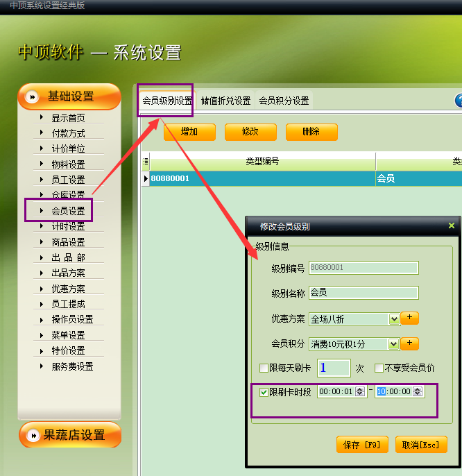Expand the 果蔬店设置 section
Screen dimensions: 462x476
click(70, 434)
